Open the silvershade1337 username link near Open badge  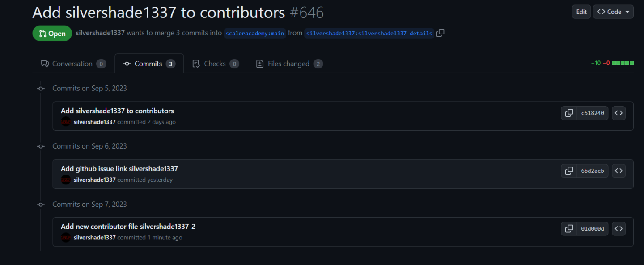click(x=100, y=33)
